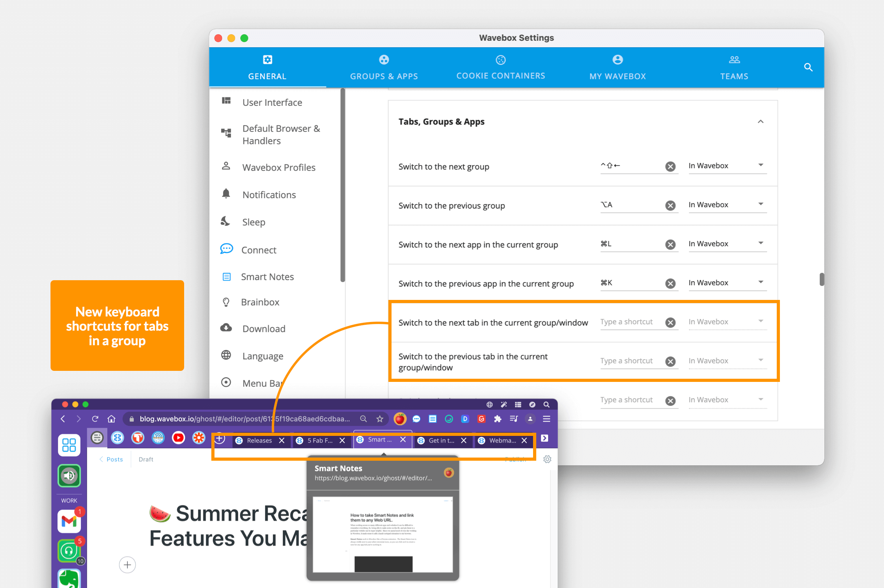Open the YouTube app icon
Viewport: 884px width, 588px height.
179,438
